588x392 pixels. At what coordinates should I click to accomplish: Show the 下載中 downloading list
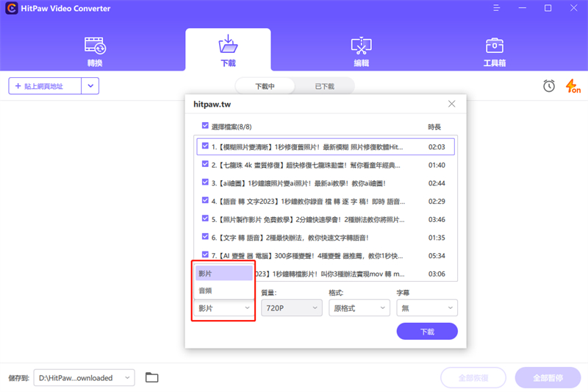pyautogui.click(x=265, y=86)
